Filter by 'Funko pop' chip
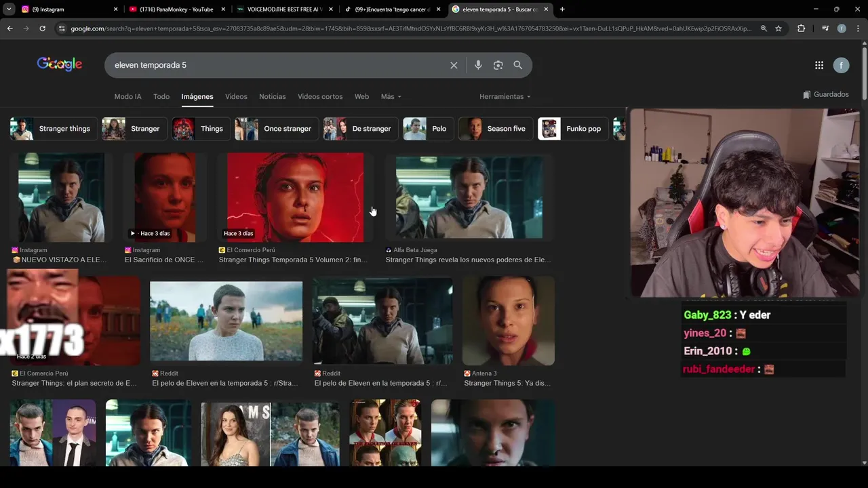Image resolution: width=868 pixels, height=488 pixels. pos(573,129)
